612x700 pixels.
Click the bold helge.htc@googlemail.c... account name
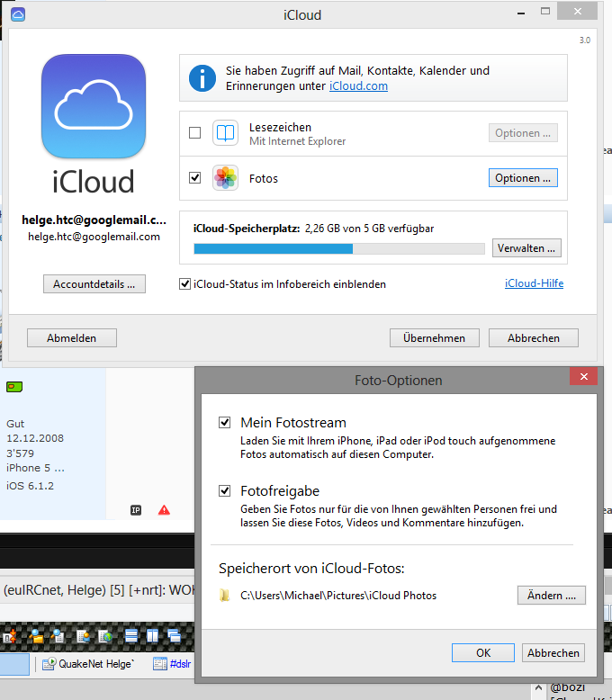coord(94,220)
